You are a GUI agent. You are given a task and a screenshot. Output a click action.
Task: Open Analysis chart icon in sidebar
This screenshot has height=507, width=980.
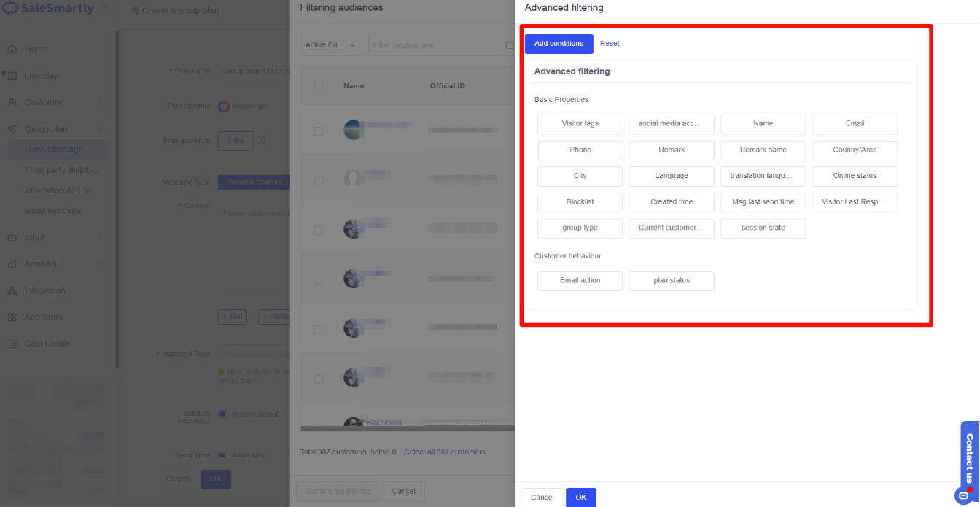(12, 264)
